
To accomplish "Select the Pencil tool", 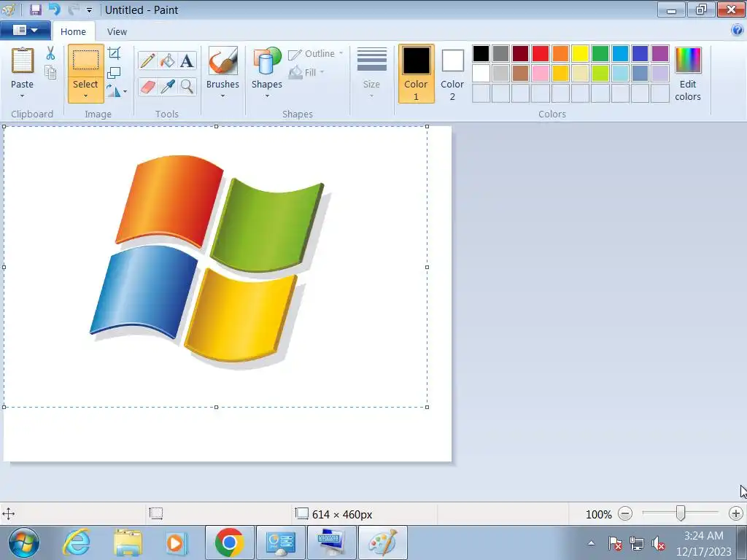I will coord(147,61).
